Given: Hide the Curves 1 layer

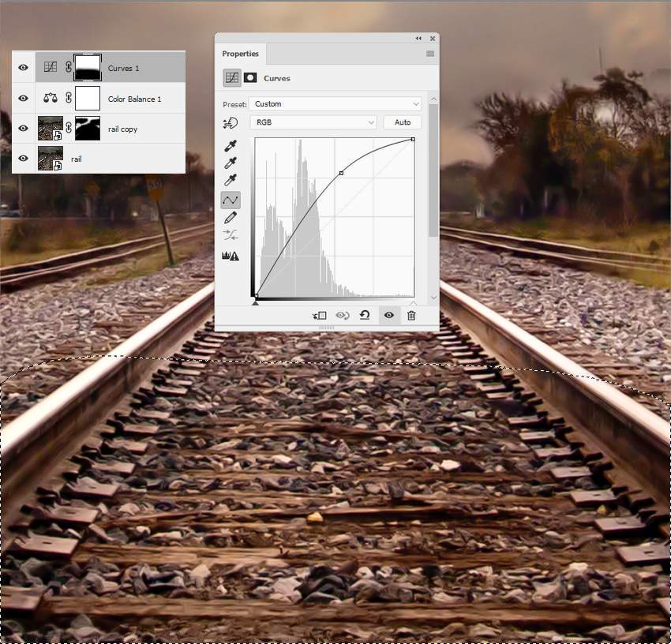Looking at the screenshot, I should coord(23,68).
